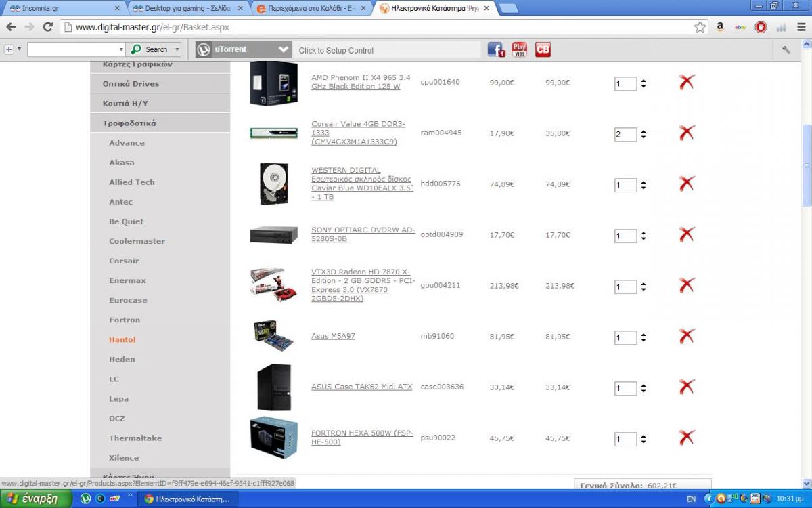Open Corsair Value 4GB DDR3-1333 link

(x=358, y=133)
